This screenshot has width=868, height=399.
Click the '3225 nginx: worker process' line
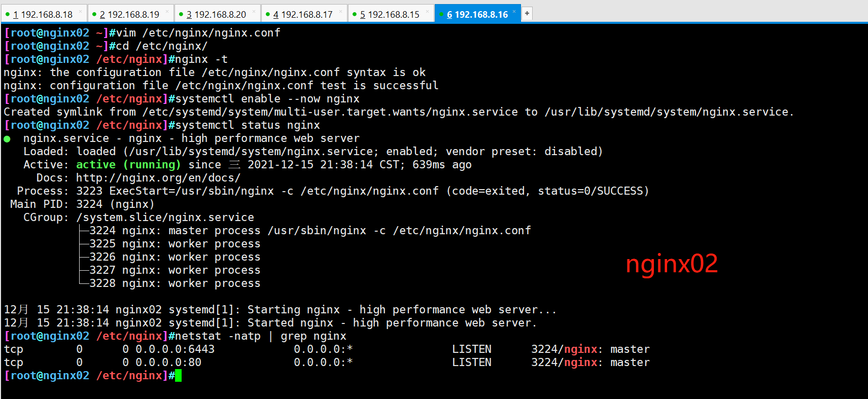point(175,244)
